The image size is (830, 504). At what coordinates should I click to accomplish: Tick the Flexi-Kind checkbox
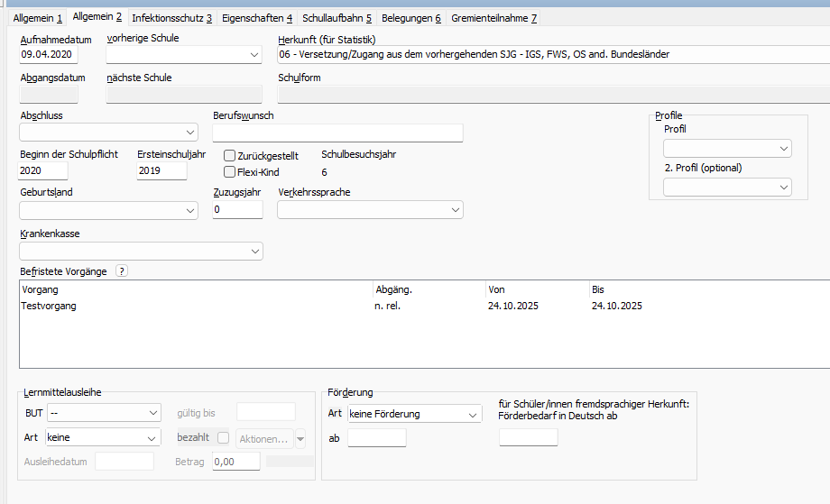point(229,171)
